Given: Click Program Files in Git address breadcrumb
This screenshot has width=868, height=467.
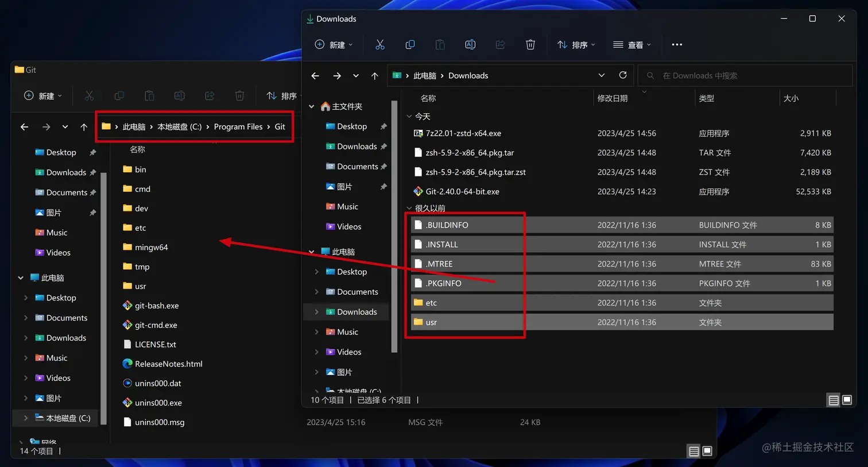Looking at the screenshot, I should point(238,127).
